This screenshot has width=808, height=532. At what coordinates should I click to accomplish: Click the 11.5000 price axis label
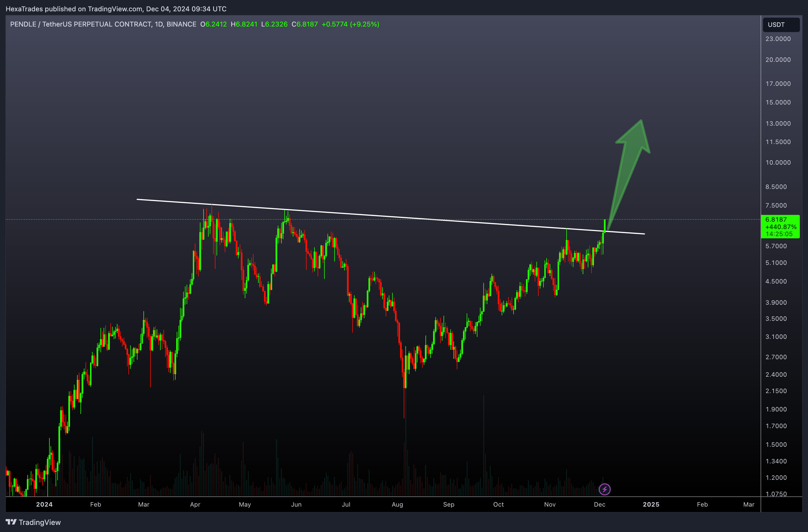[x=778, y=141]
